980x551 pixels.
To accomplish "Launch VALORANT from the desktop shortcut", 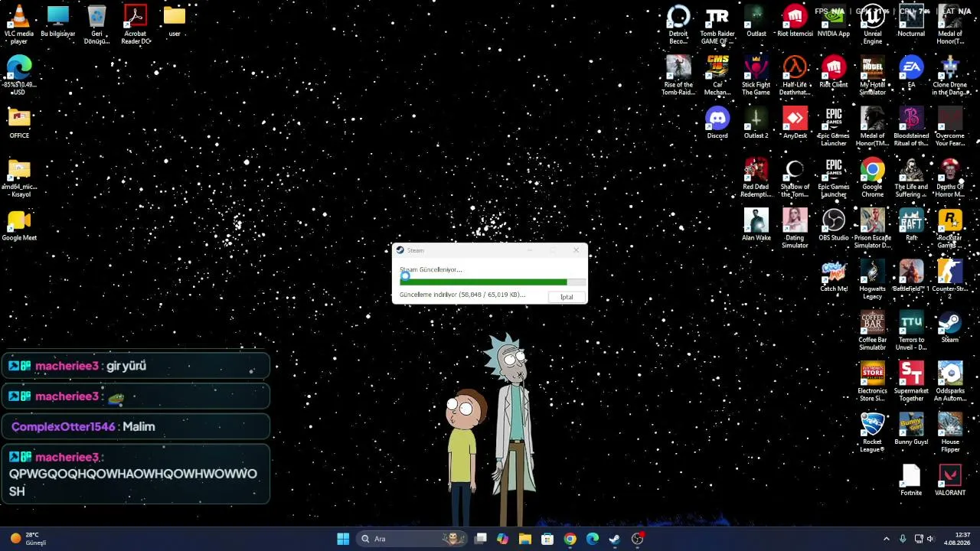I will coord(950,480).
